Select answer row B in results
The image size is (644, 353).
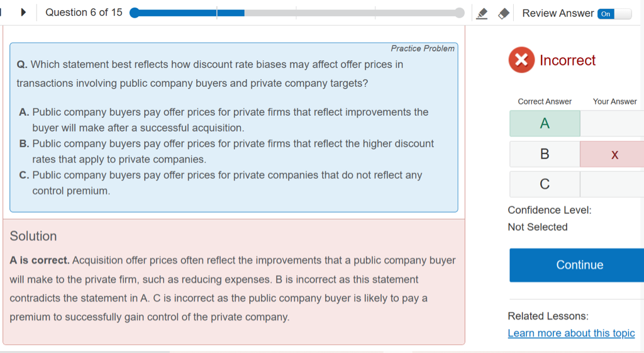click(x=545, y=154)
